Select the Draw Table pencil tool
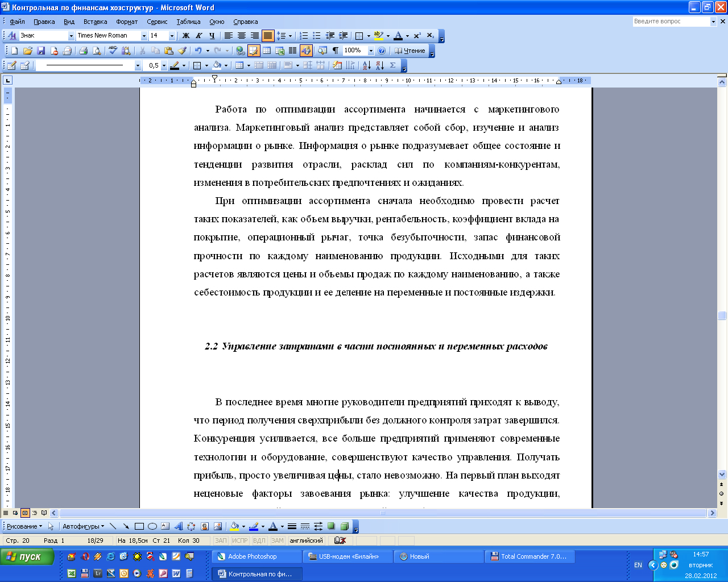Image resolution: width=728 pixels, height=582 pixels. [12, 65]
